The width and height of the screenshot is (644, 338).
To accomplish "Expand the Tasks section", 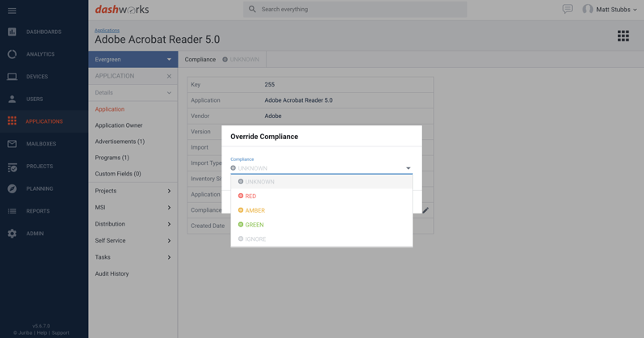I will [x=133, y=257].
